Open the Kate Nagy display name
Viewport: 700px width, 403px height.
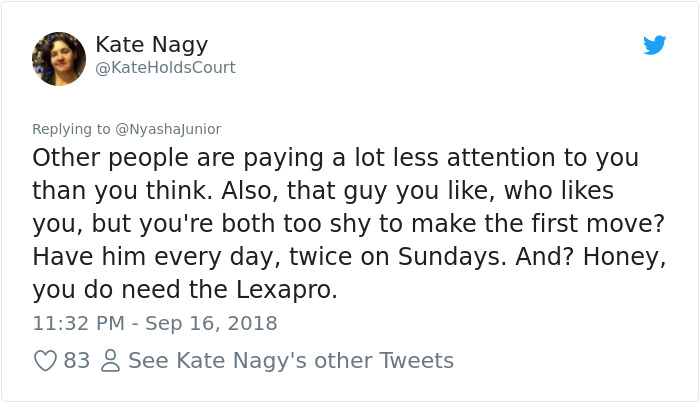(152, 46)
